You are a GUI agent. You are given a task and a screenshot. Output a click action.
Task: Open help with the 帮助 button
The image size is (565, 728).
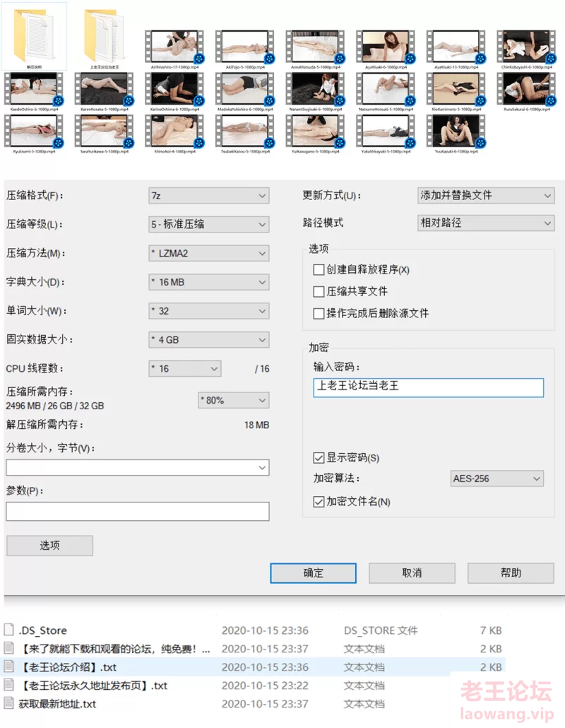[x=511, y=573]
